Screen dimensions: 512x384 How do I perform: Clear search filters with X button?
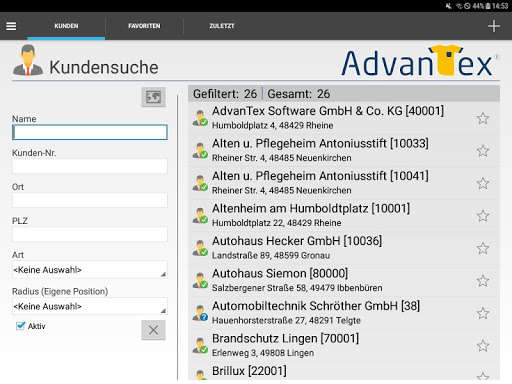tap(153, 330)
